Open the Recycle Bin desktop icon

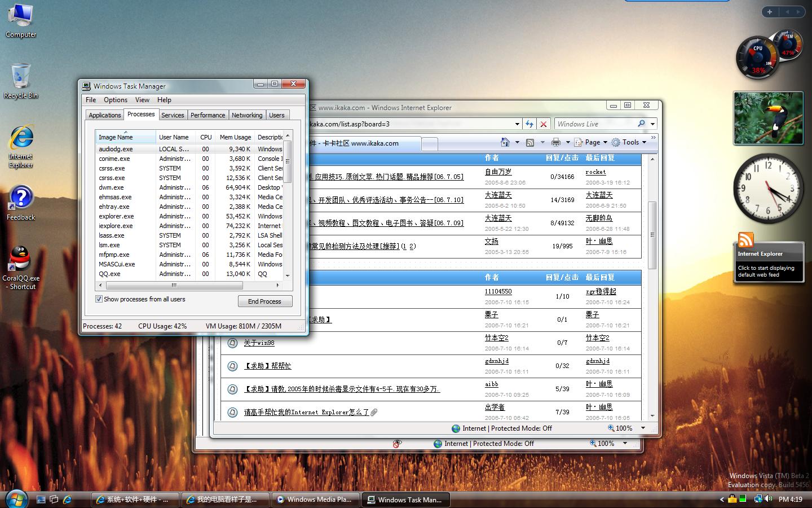(20, 77)
